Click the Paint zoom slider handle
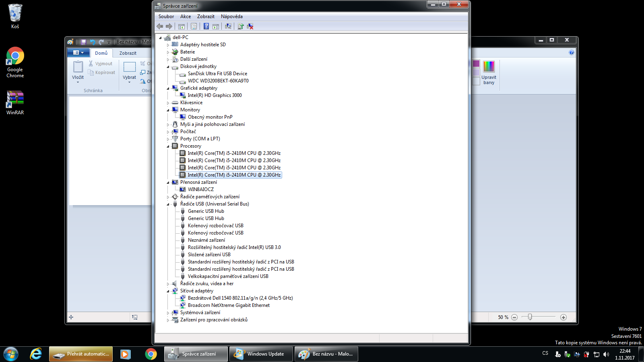 [x=530, y=317]
